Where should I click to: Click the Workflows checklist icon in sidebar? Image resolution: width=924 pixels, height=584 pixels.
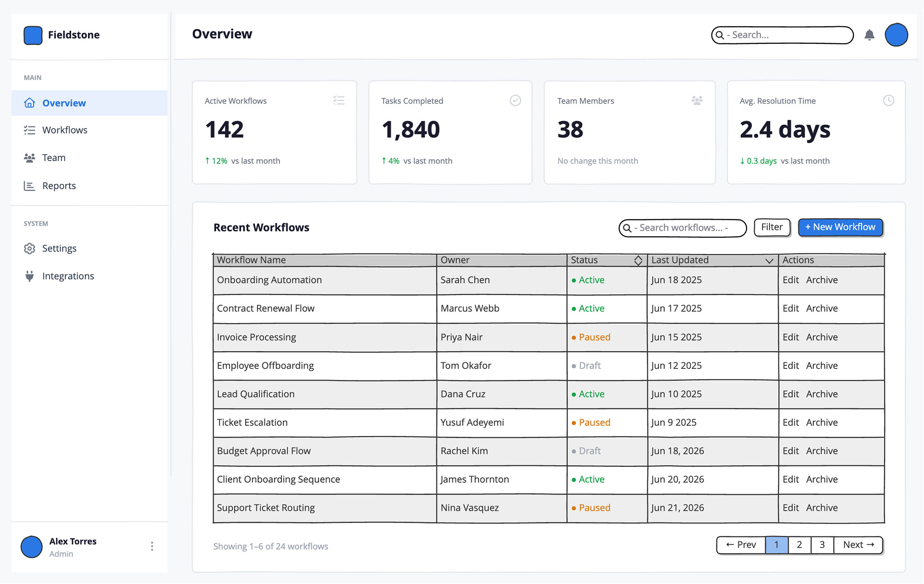click(30, 130)
